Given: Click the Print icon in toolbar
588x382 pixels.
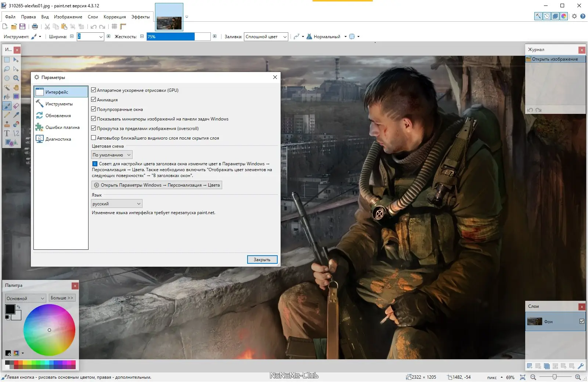Looking at the screenshot, I should (x=35, y=26).
